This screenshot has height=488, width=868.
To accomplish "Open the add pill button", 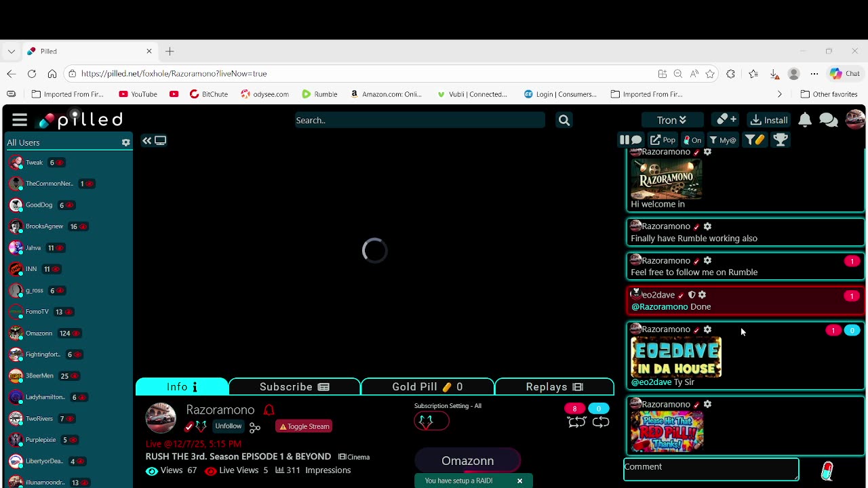I will tap(727, 120).
